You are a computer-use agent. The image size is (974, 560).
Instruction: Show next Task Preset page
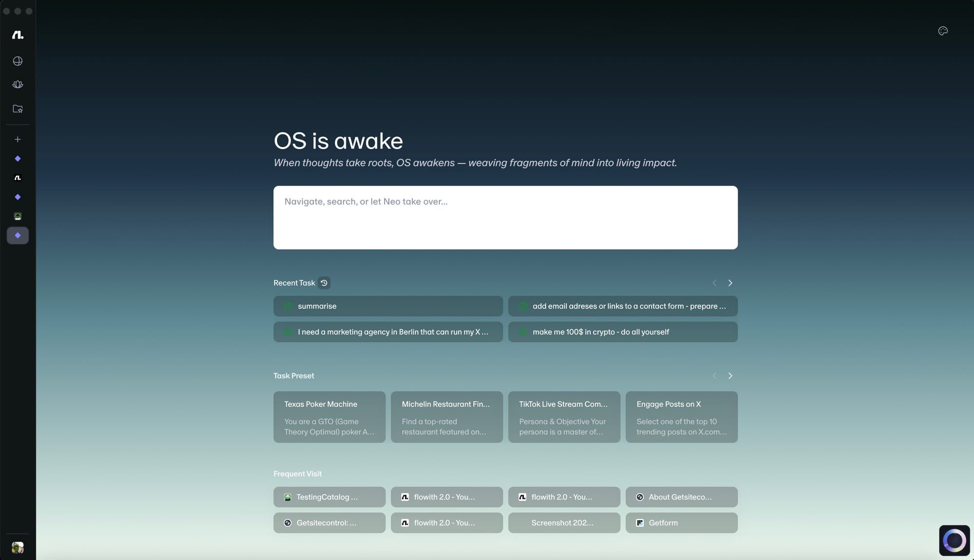[x=730, y=376]
